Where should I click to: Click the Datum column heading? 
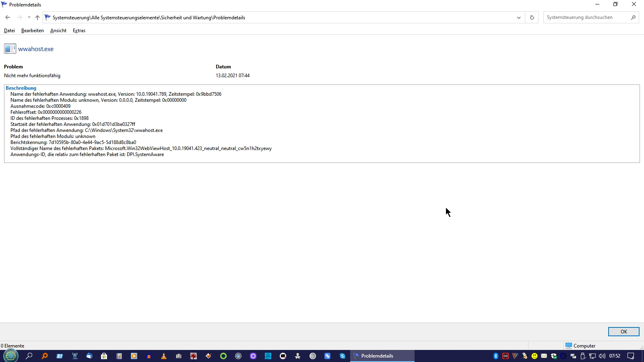click(x=223, y=67)
